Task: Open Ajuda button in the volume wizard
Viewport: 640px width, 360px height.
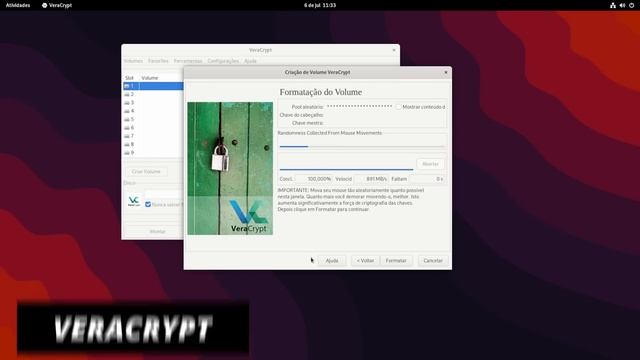Action: pyautogui.click(x=332, y=260)
